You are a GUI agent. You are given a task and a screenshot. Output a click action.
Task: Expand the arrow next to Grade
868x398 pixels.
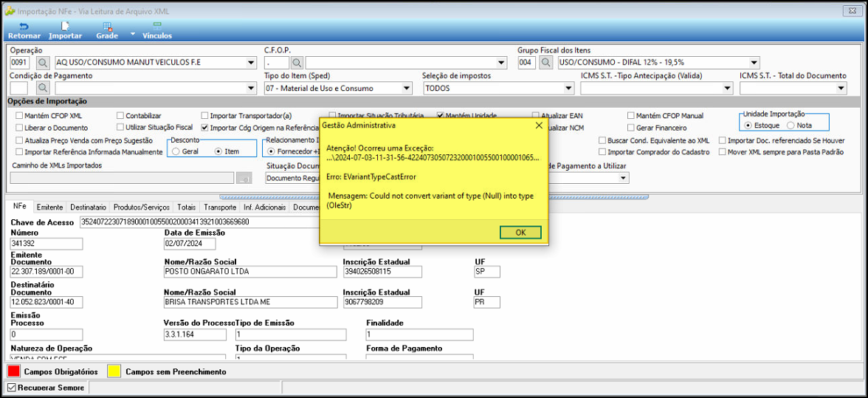click(x=132, y=34)
